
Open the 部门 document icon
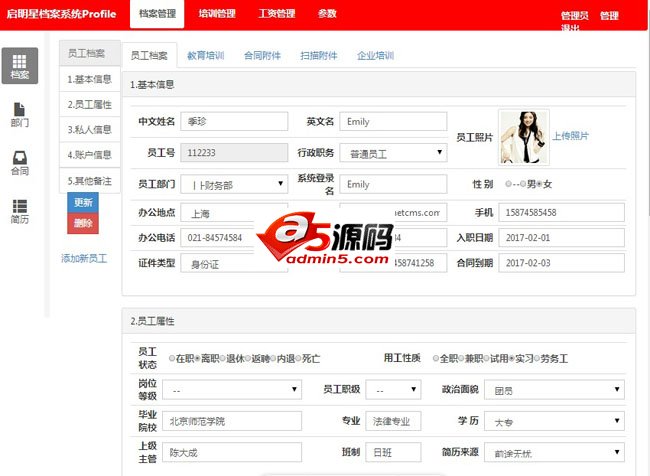(19, 114)
